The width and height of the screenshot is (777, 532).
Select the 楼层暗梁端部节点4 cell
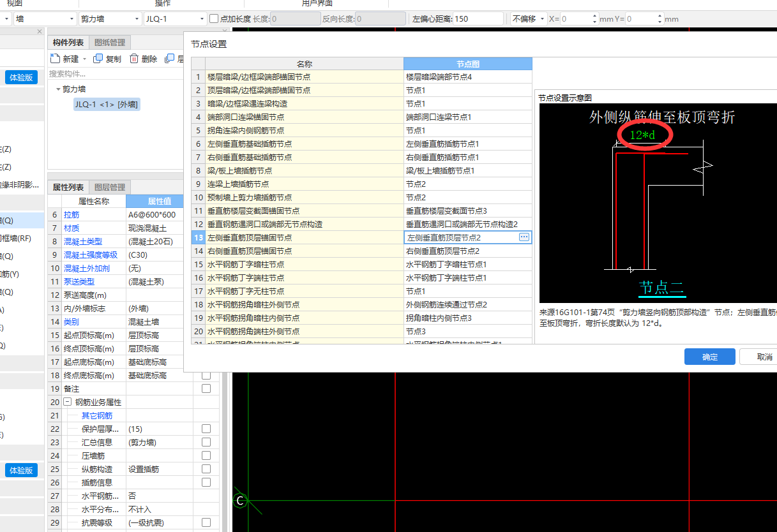click(468, 77)
